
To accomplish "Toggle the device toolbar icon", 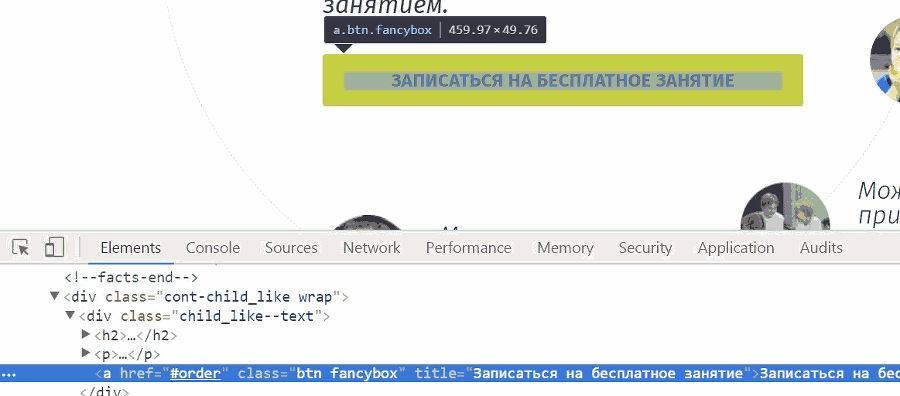I will [55, 247].
